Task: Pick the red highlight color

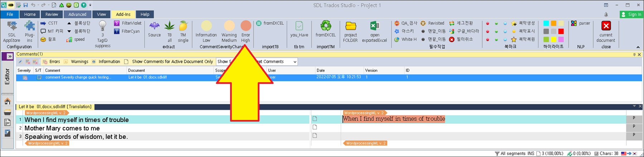Action: click(561, 31)
